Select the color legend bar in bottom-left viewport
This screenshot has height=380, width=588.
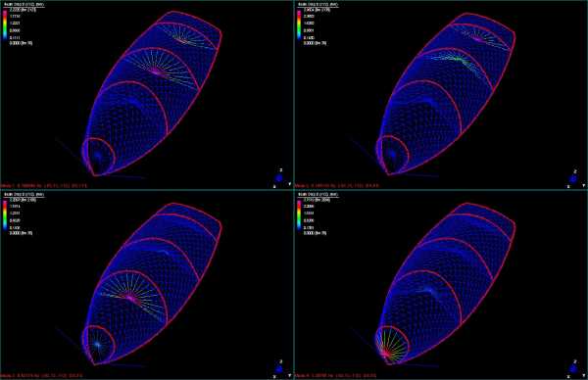pos(5,215)
